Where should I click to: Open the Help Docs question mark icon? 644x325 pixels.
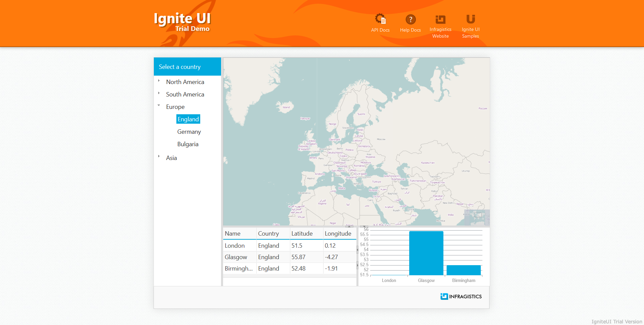[x=411, y=19]
